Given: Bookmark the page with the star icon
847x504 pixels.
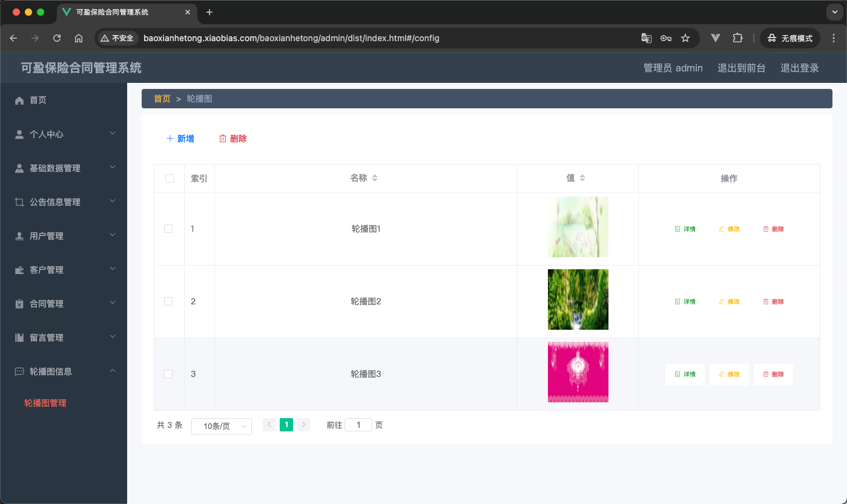Looking at the screenshot, I should pos(685,38).
